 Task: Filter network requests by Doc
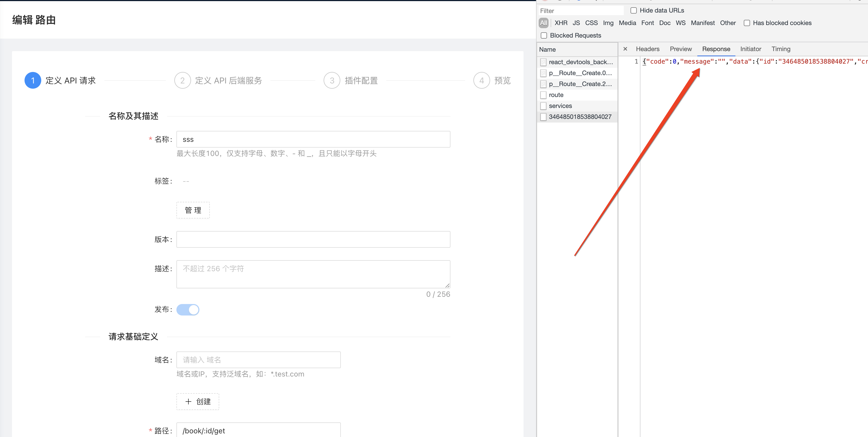coord(665,23)
